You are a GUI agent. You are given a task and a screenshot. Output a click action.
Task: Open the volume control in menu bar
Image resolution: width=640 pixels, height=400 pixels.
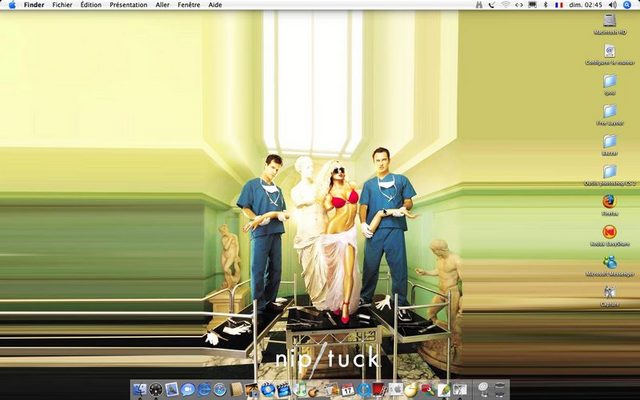613,5
